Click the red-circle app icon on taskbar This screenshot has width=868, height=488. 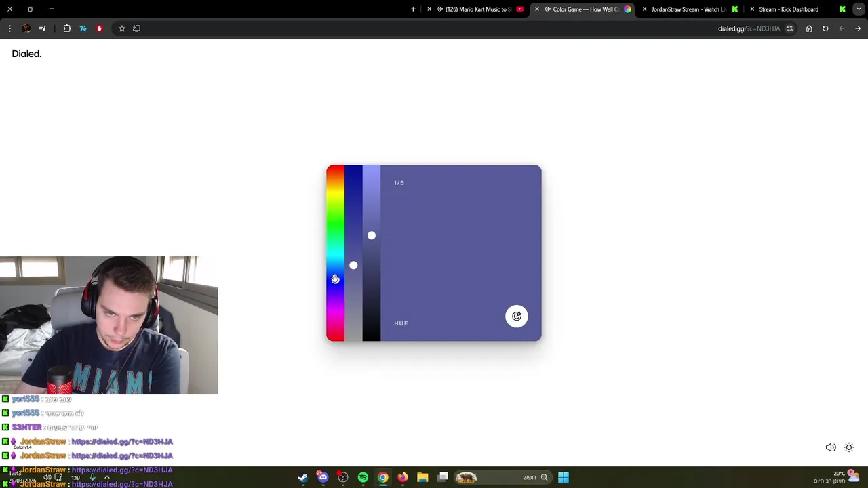click(x=343, y=477)
